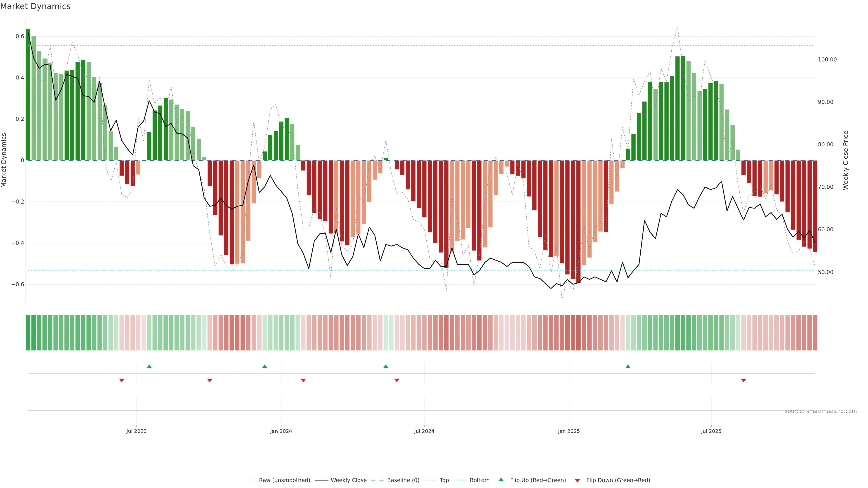Click the Jul 2024 axis label

coord(424,431)
